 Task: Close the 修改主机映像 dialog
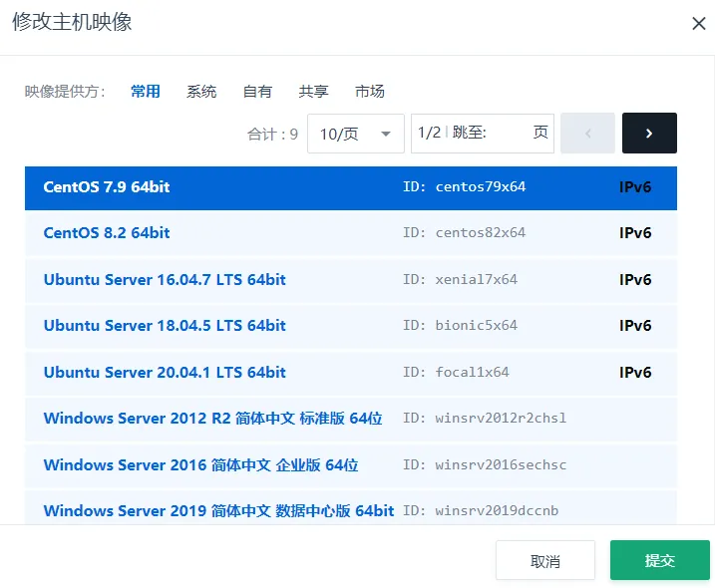coord(699,23)
